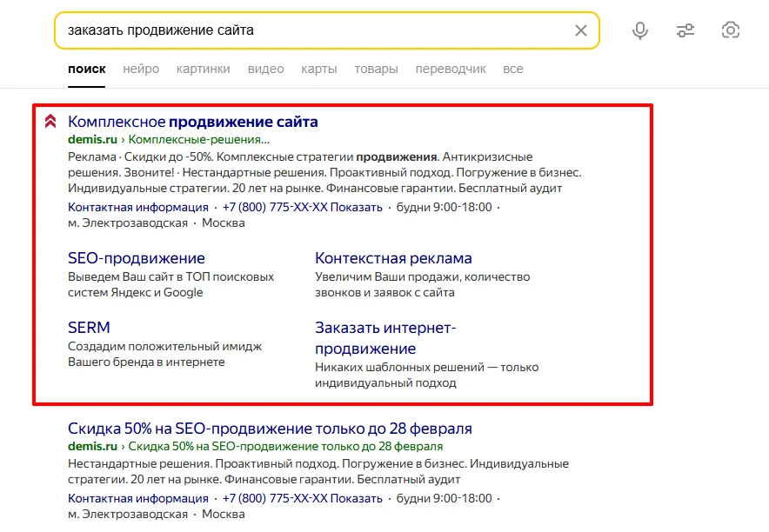The height and width of the screenshot is (532, 769).
Task: Click the voice search microphone icon
Action: pyautogui.click(x=640, y=30)
